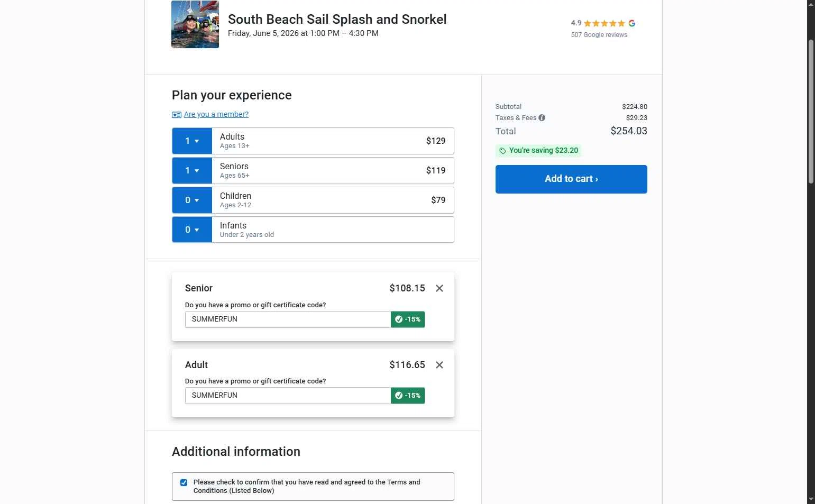Click the page vertical scrollbar thumb
Screen dimensions: 815x504
[811, 111]
